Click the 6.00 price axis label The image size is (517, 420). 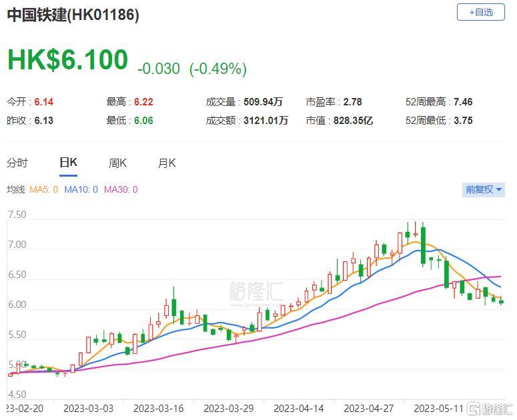pyautogui.click(x=17, y=305)
